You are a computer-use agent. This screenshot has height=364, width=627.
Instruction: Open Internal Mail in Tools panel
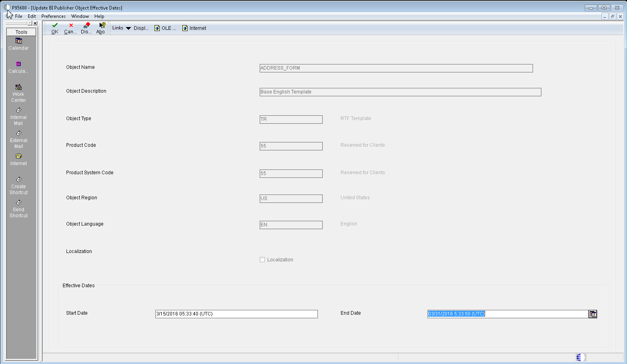point(19,117)
